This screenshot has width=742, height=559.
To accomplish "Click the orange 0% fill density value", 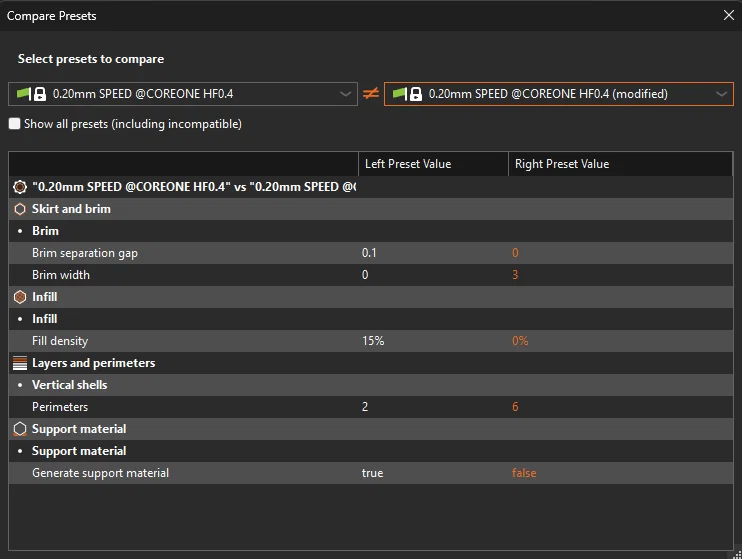I will click(x=520, y=341).
